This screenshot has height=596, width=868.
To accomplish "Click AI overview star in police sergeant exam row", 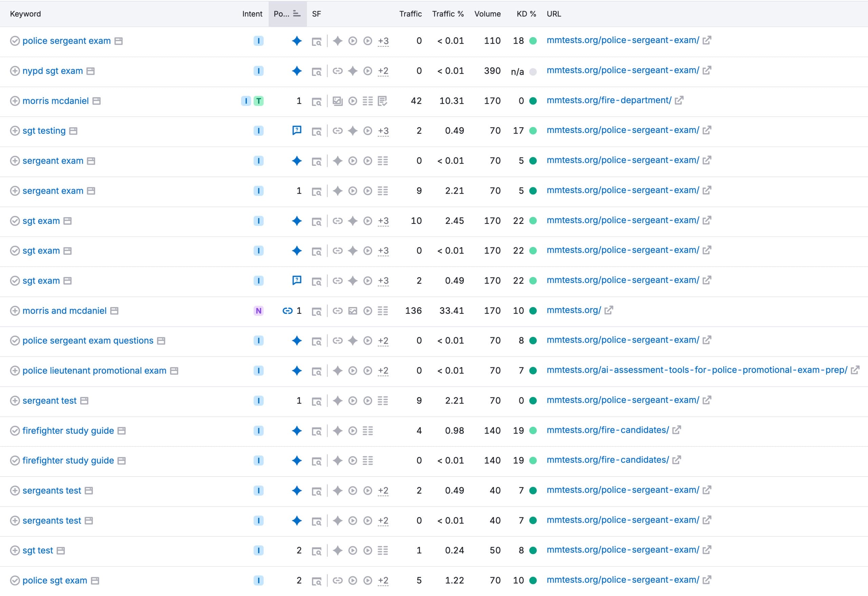I will point(297,41).
